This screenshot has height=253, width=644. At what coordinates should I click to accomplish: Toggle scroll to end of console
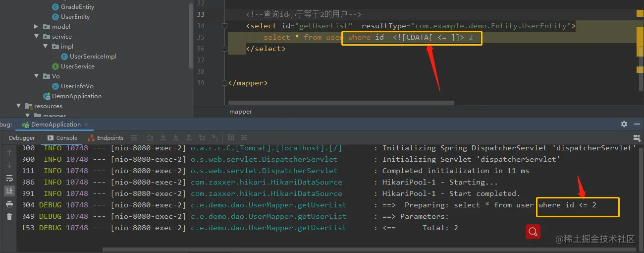tap(9, 190)
